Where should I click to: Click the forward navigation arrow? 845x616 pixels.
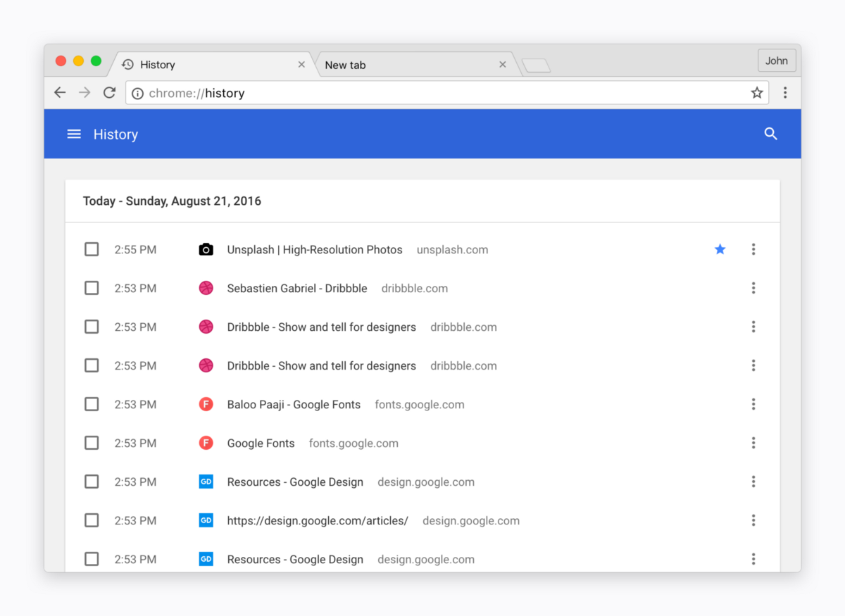coord(84,93)
